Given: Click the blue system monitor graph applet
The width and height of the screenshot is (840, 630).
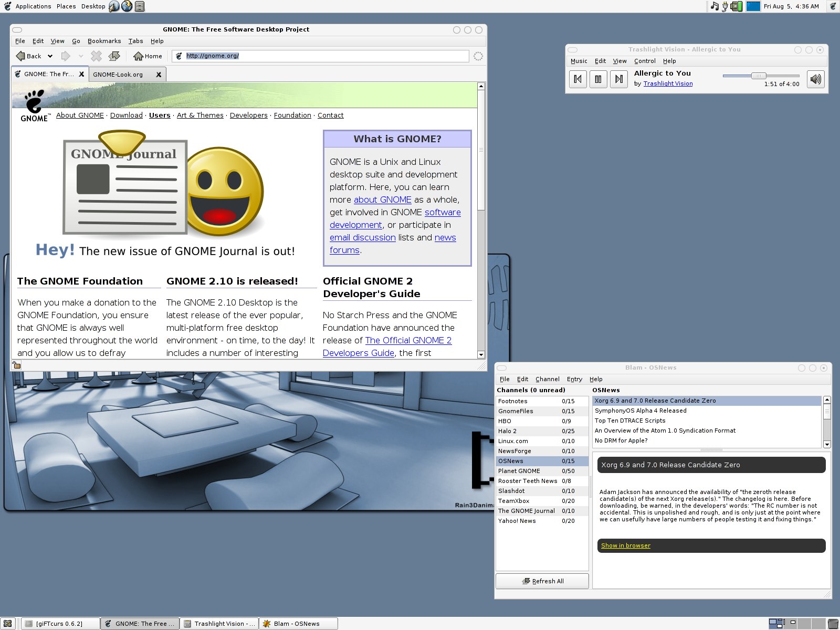Looking at the screenshot, I should pyautogui.click(x=753, y=6).
